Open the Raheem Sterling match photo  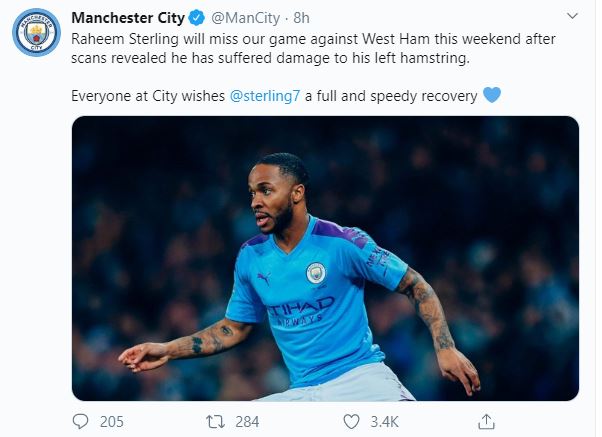(325, 258)
